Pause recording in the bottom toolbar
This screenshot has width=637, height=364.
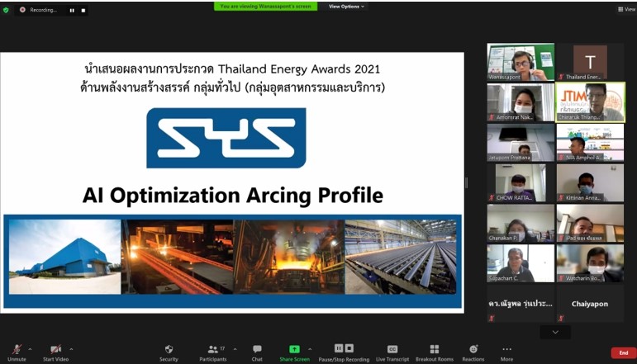(x=339, y=348)
